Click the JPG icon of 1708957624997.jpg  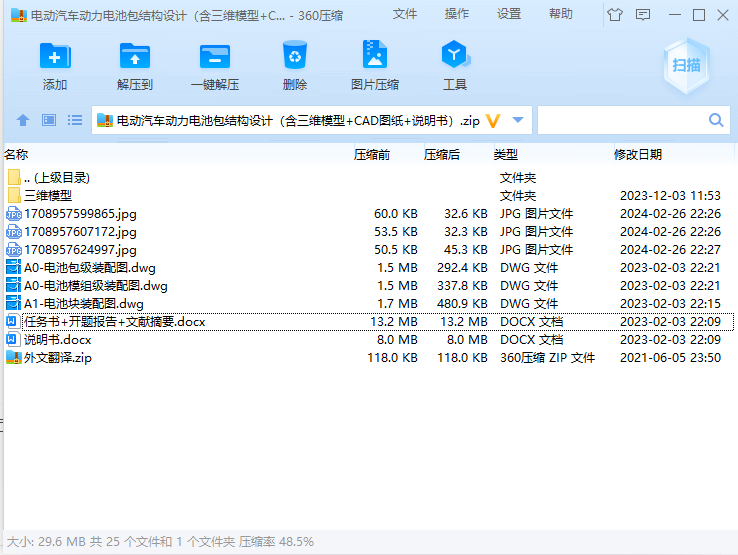(14, 250)
